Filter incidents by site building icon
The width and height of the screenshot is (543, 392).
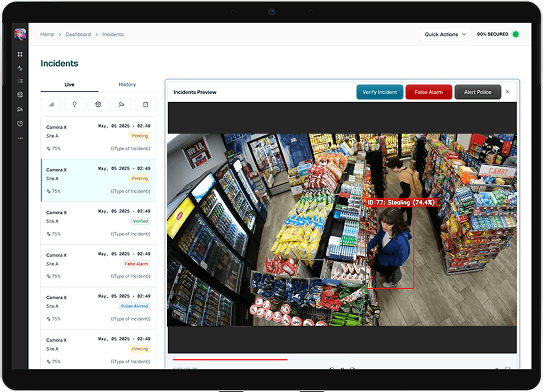tap(98, 104)
